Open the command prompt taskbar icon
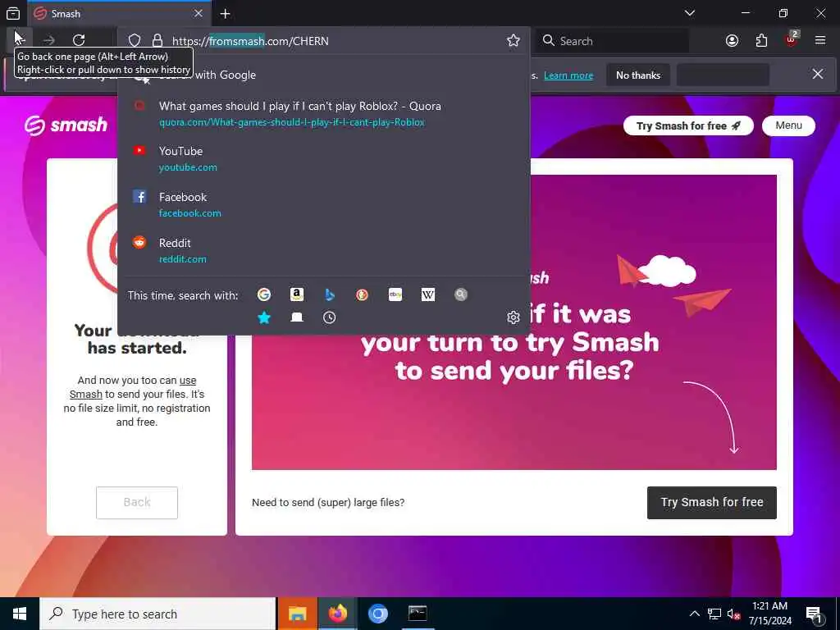Screen dimensions: 840x630 (x=418, y=614)
